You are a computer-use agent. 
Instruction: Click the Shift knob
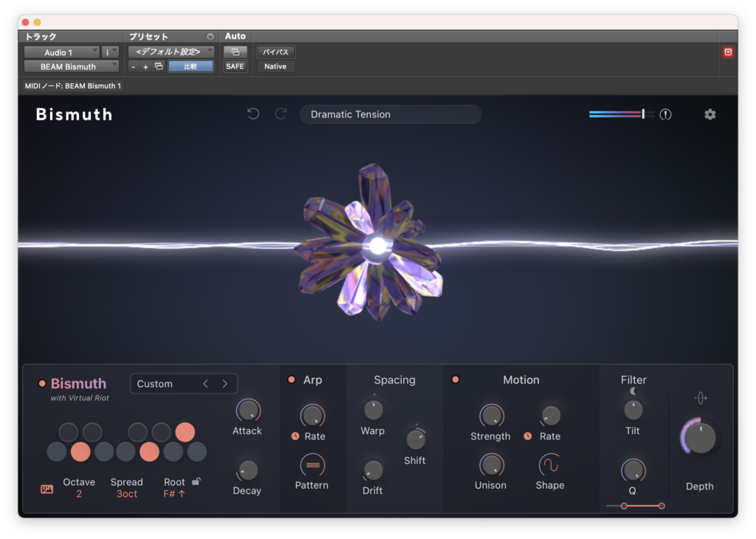416,439
